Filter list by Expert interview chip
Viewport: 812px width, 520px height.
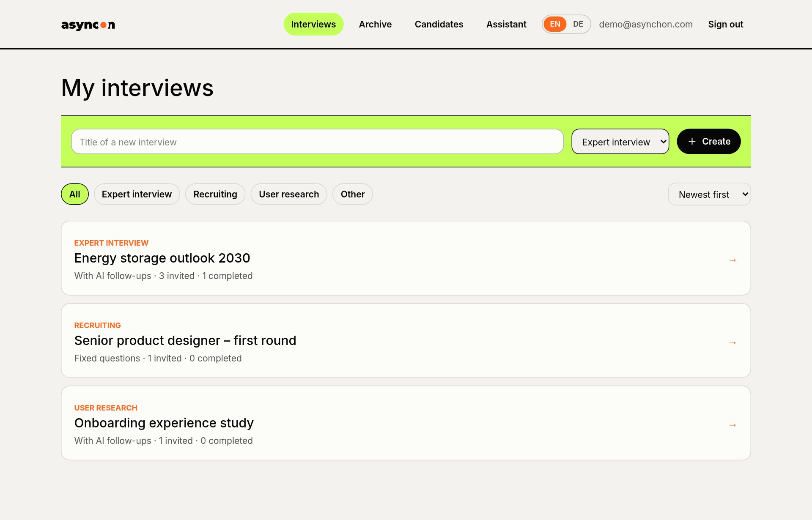pyautogui.click(x=137, y=194)
